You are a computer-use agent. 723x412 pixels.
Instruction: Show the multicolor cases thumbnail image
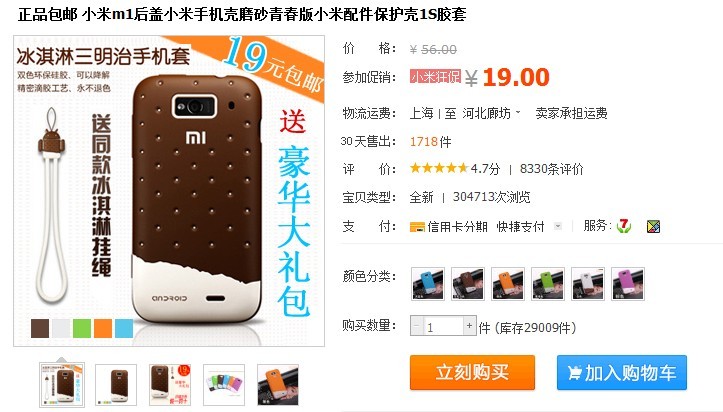(x=224, y=385)
